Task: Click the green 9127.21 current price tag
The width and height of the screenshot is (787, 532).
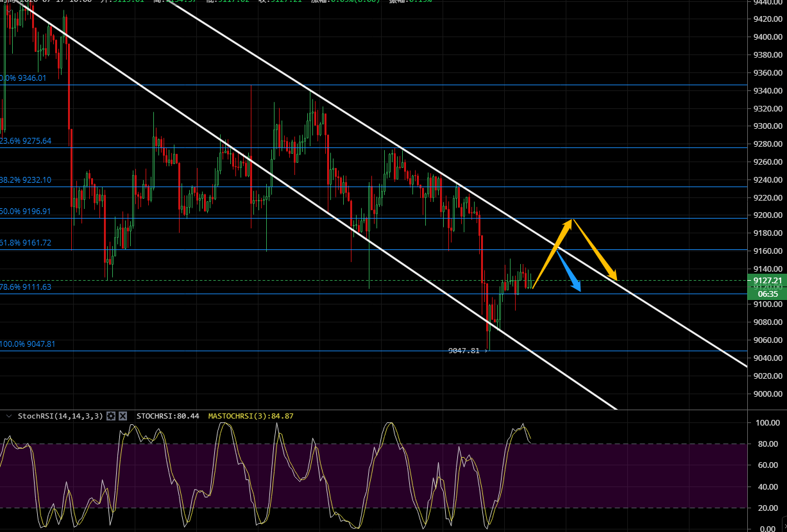Action: point(767,281)
